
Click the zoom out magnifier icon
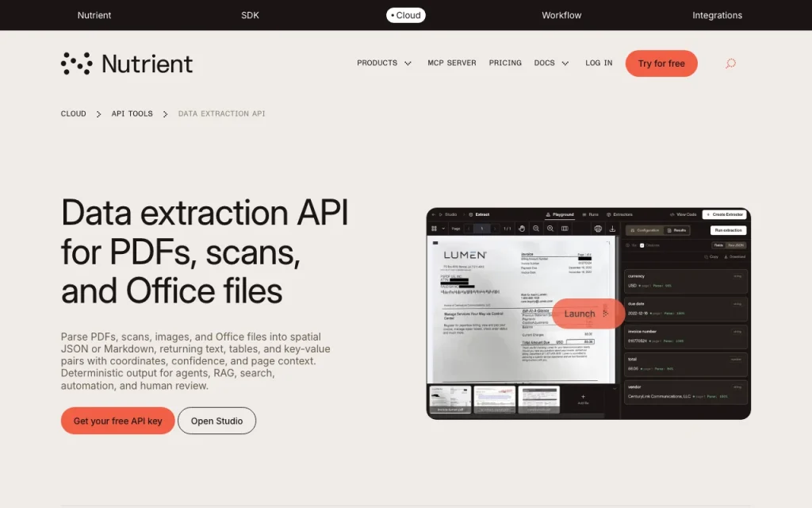point(536,229)
